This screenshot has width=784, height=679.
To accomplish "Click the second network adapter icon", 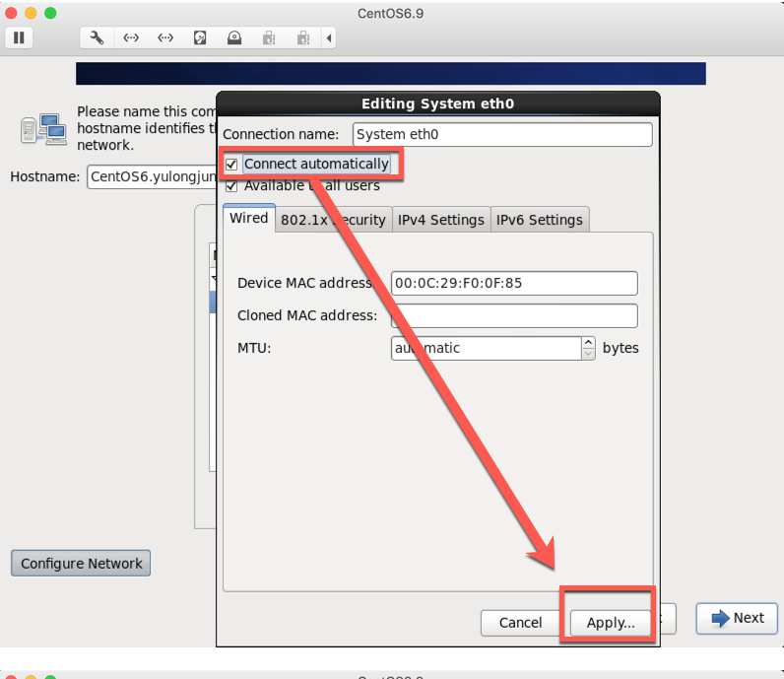I will (165, 37).
